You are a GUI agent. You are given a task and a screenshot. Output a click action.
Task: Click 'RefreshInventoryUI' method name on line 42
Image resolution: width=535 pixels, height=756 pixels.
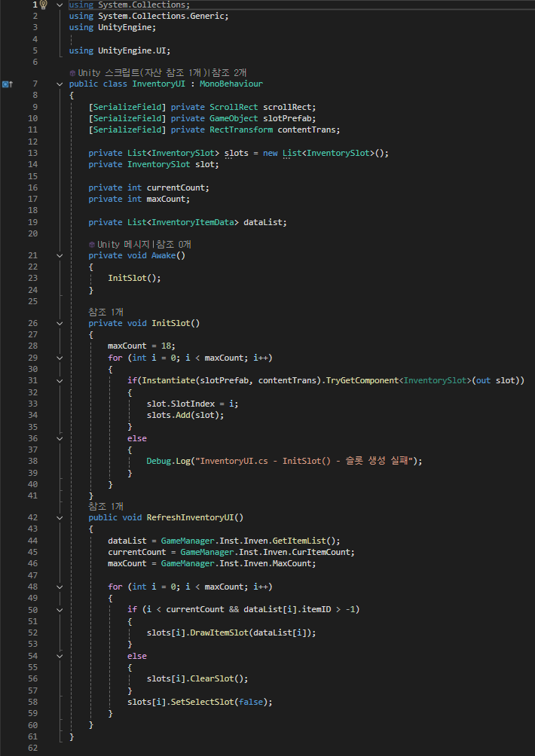tap(190, 517)
